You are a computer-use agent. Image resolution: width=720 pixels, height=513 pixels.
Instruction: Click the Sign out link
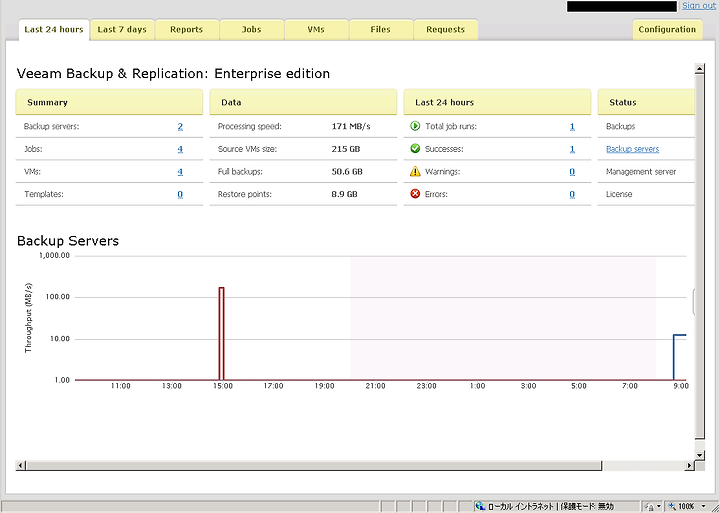[699, 6]
